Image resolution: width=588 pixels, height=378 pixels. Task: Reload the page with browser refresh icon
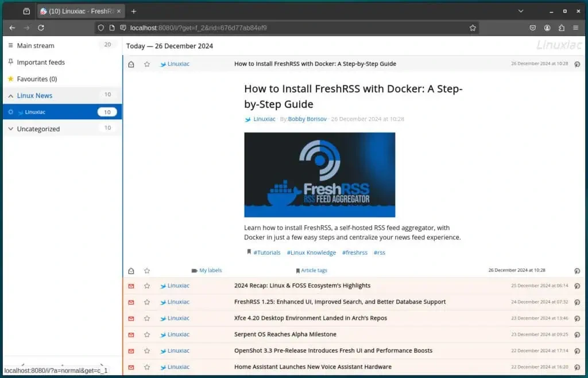pos(41,28)
